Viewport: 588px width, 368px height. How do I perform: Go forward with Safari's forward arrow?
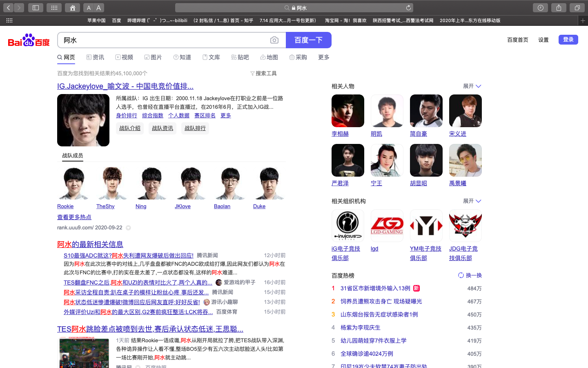[19, 8]
